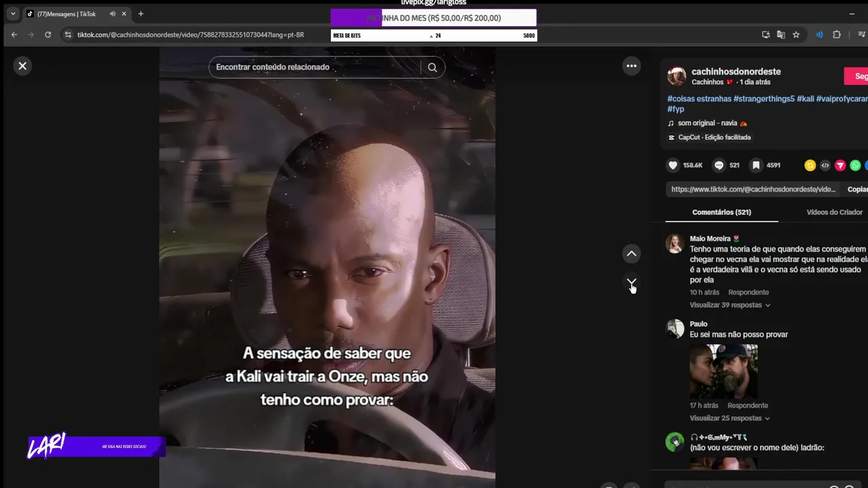The image size is (868, 488).
Task: Go back with the browser back arrow
Action: click(x=14, y=35)
